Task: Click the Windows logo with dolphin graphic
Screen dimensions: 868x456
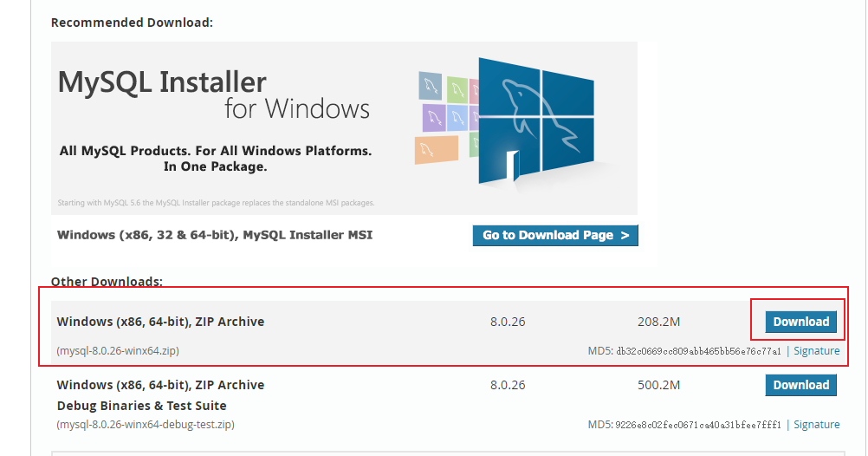Action: [x=536, y=121]
